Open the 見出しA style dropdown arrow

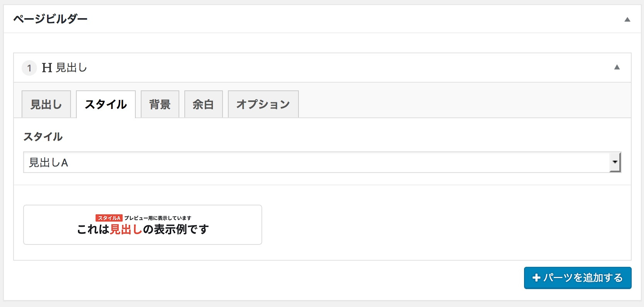click(615, 162)
